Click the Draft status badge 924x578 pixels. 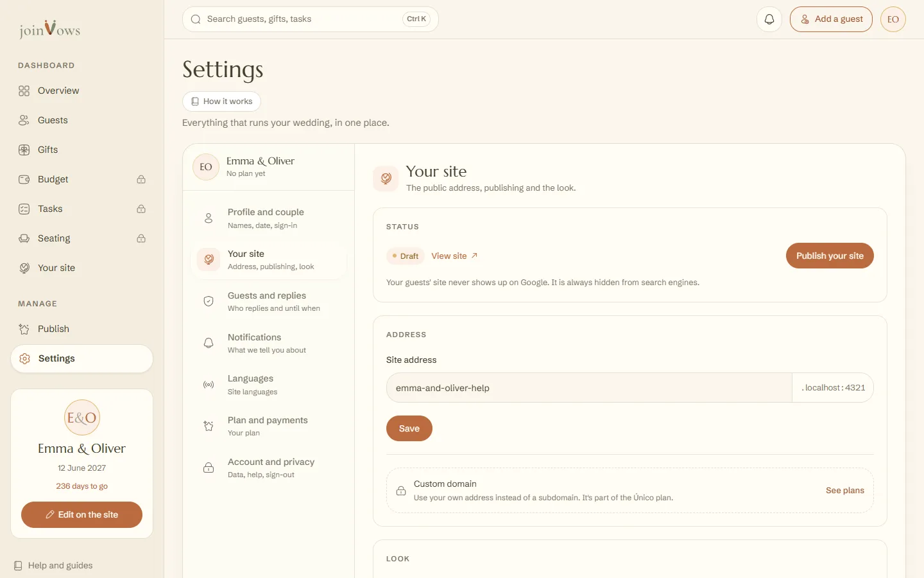(x=405, y=256)
